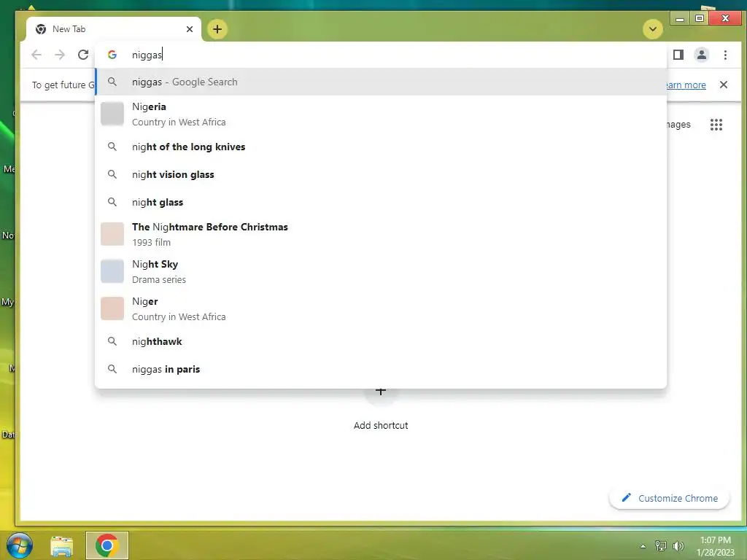Click the Chrome taskbar icon
The width and height of the screenshot is (747, 560).
coord(107,545)
